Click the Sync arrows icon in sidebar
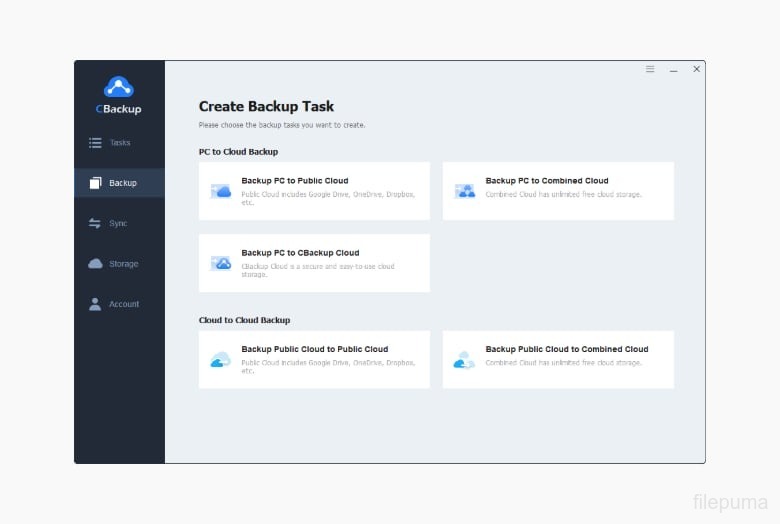 pyautogui.click(x=95, y=223)
